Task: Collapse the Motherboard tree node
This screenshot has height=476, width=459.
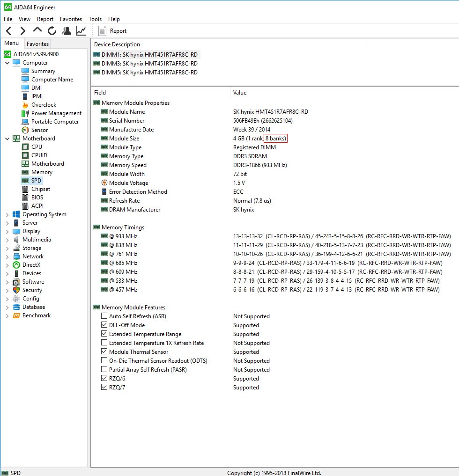Action: [7, 139]
